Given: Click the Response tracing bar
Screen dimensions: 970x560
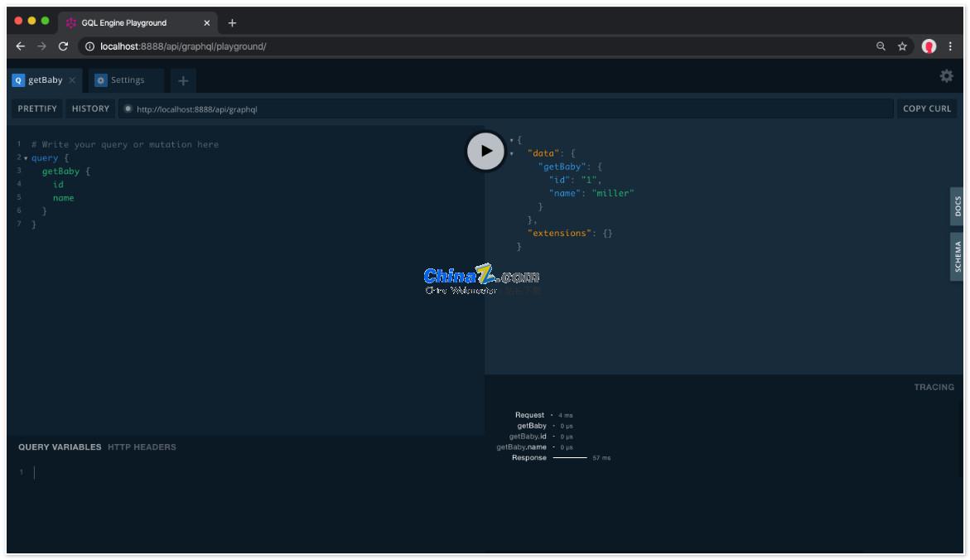Looking at the screenshot, I should pos(570,458).
